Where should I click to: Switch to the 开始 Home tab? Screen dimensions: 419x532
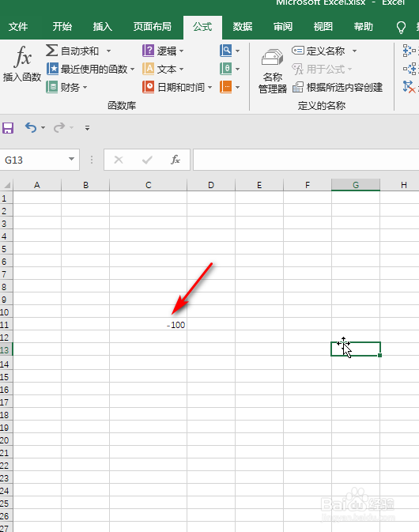[62, 26]
